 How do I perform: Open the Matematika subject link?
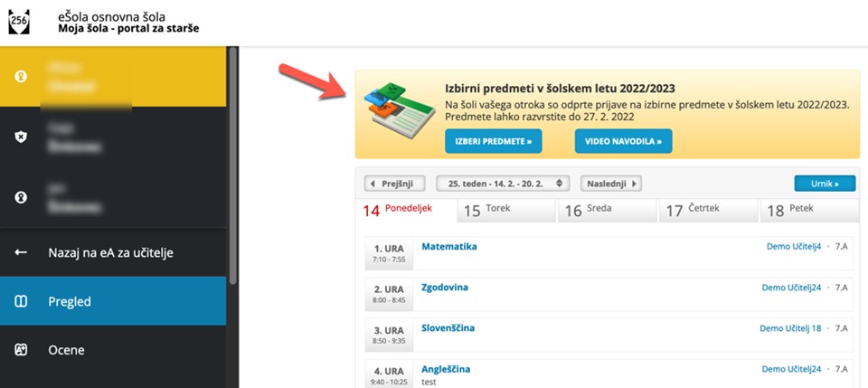click(x=449, y=246)
